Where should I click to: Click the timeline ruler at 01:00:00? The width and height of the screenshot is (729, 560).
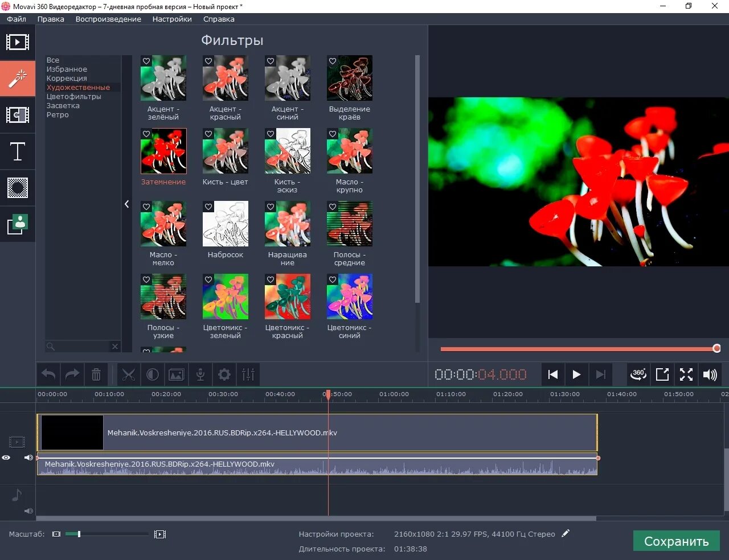[394, 394]
